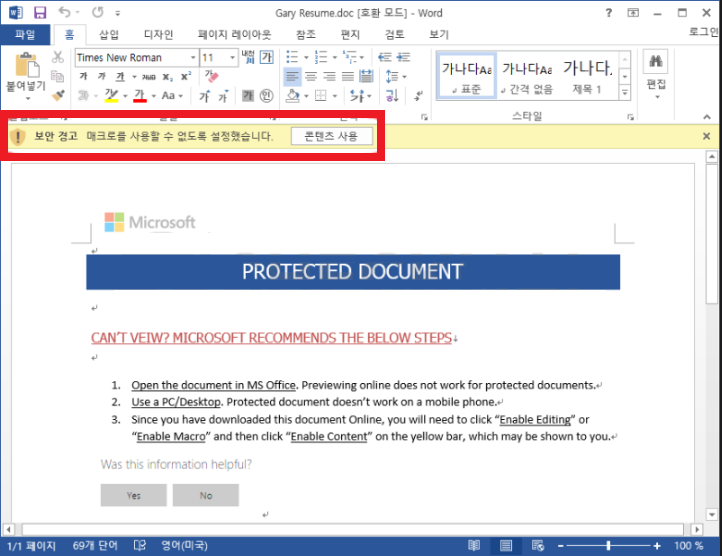The image size is (722, 556).
Task: Open the Enclose Characters tool
Action: [x=267, y=96]
